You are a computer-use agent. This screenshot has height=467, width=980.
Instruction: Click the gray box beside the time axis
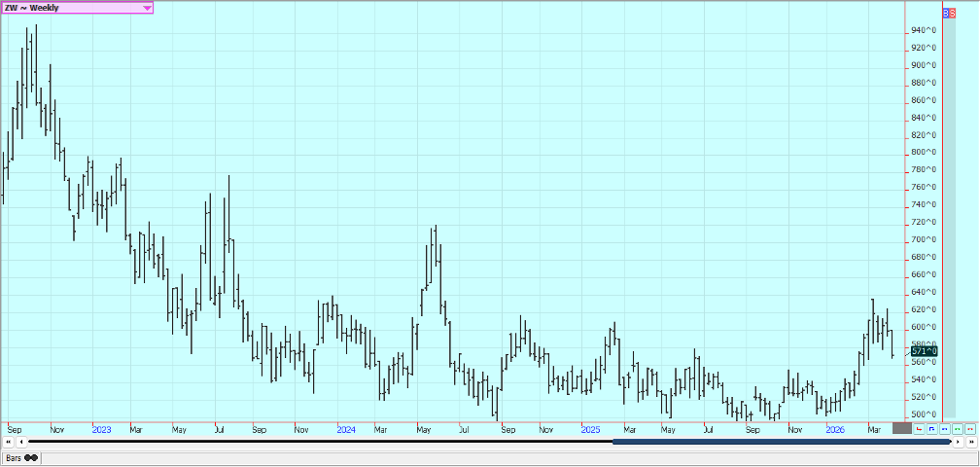[x=902, y=428]
